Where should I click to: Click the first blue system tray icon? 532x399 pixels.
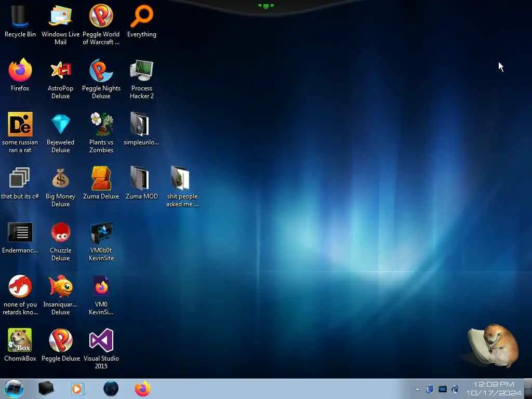pyautogui.click(x=430, y=389)
